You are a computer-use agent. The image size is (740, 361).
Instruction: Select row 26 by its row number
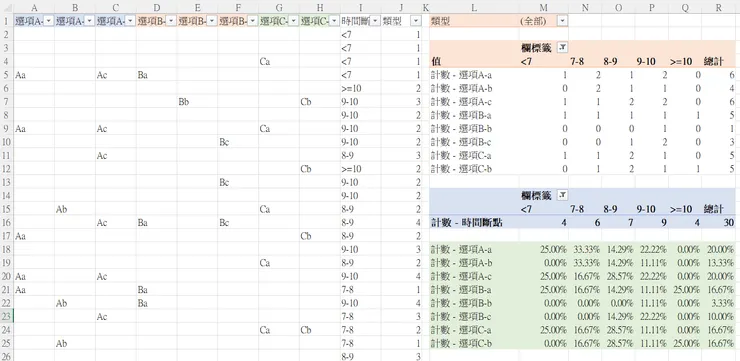click(7, 357)
